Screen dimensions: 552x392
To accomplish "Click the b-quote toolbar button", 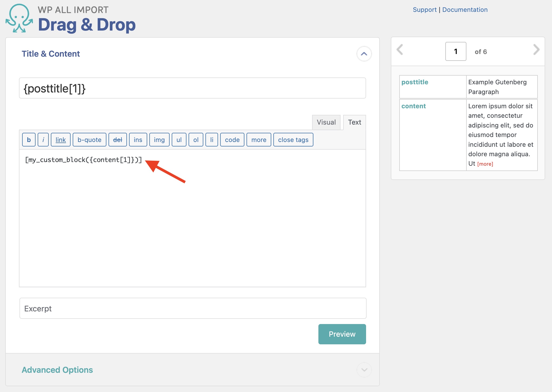I will point(89,140).
